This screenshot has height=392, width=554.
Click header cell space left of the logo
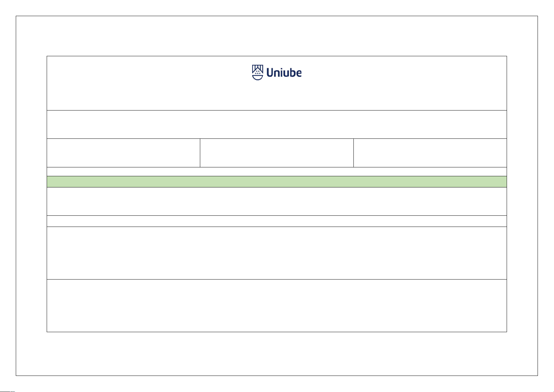pos(148,83)
